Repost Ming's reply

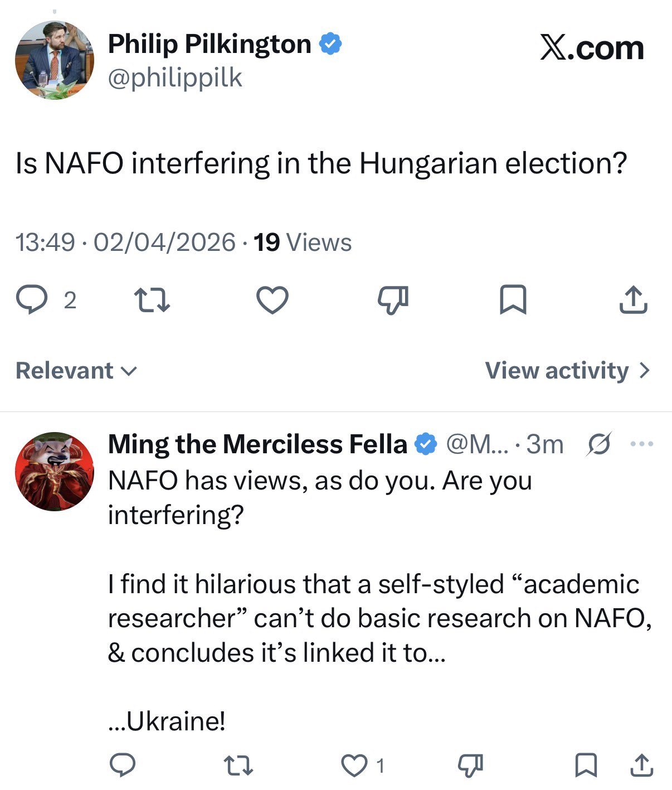(x=238, y=765)
